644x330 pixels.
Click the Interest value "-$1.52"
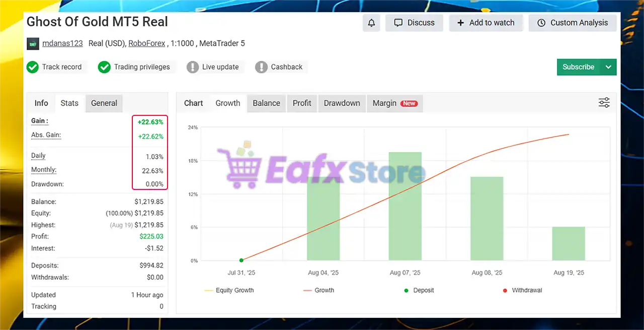(x=153, y=248)
